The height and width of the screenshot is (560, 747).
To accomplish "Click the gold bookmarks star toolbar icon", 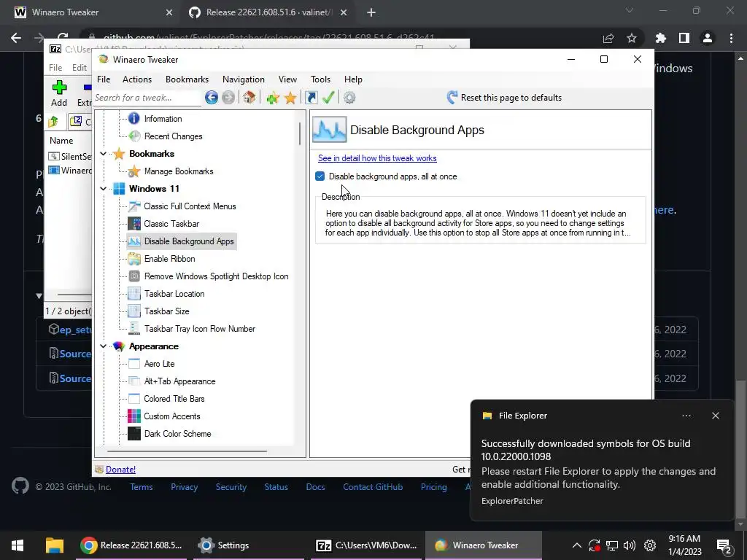I will pyautogui.click(x=290, y=98).
